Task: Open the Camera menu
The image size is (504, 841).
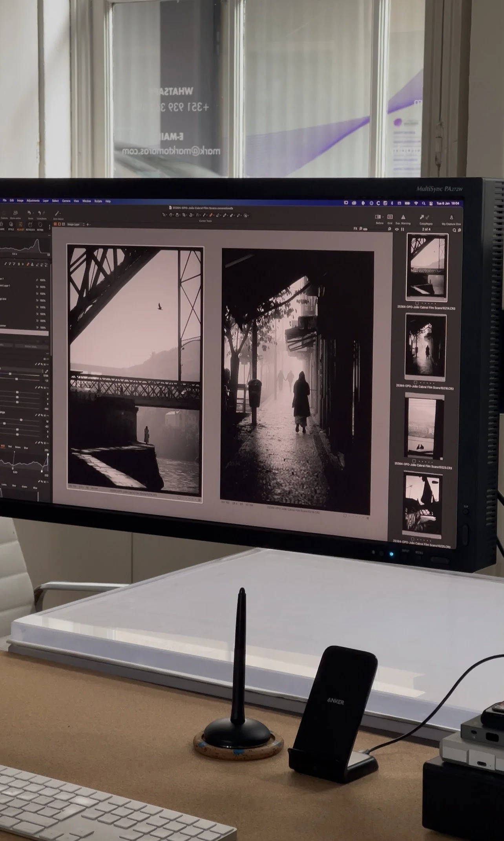Action: coord(66,201)
